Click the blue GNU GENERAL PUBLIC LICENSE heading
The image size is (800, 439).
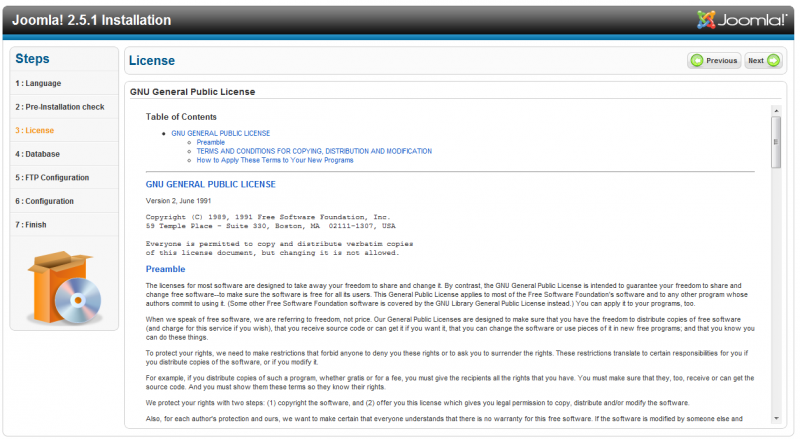tap(211, 184)
